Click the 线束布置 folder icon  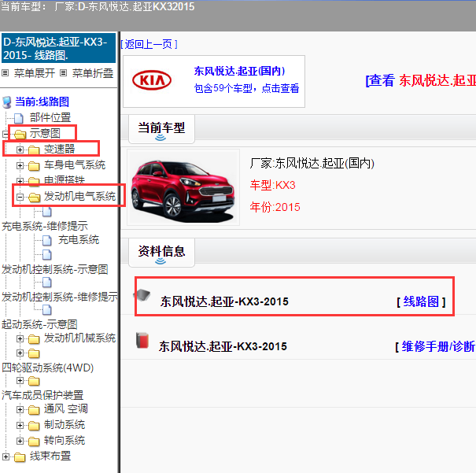click(20, 457)
